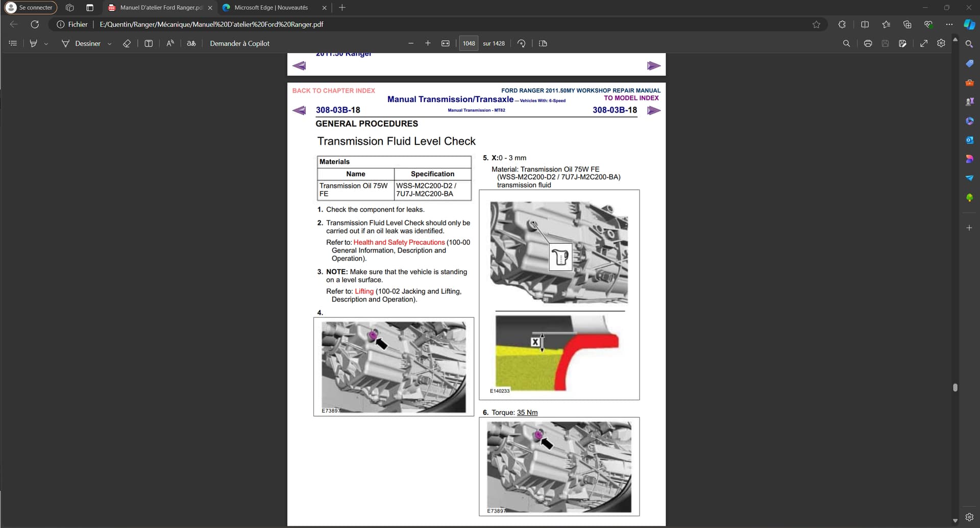Open Outlook in sidebar

[x=969, y=140]
